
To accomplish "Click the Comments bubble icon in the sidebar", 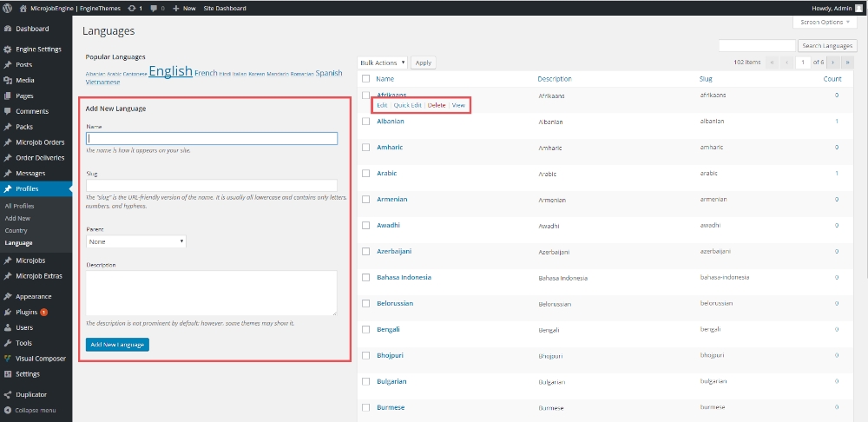I will (x=8, y=111).
